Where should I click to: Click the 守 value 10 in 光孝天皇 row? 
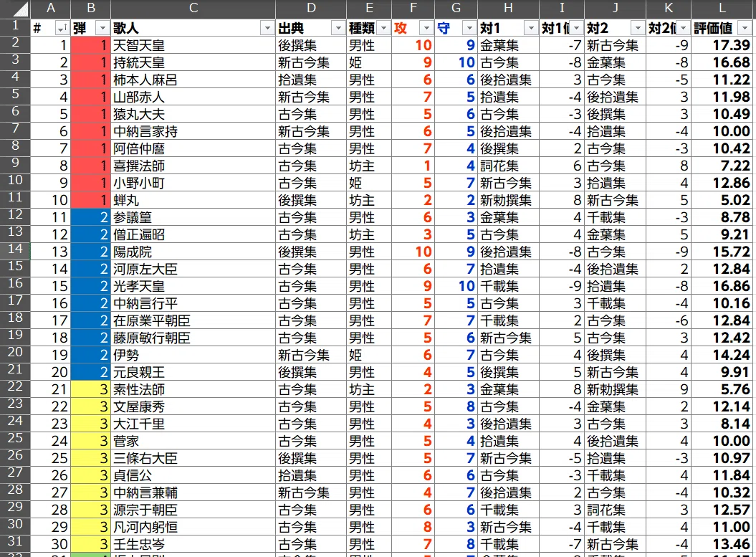[456, 287]
